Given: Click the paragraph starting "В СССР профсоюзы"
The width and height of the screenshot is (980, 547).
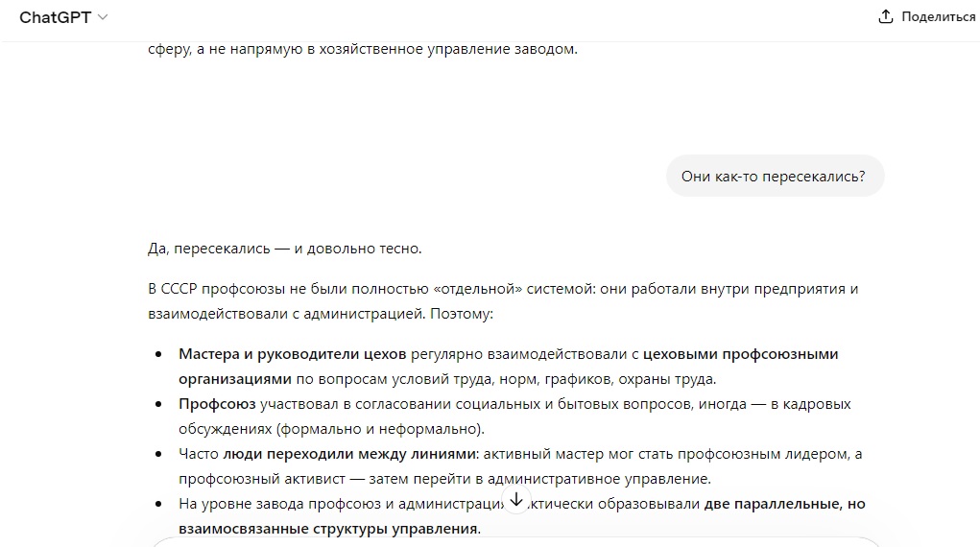Looking at the screenshot, I should pos(503,301).
